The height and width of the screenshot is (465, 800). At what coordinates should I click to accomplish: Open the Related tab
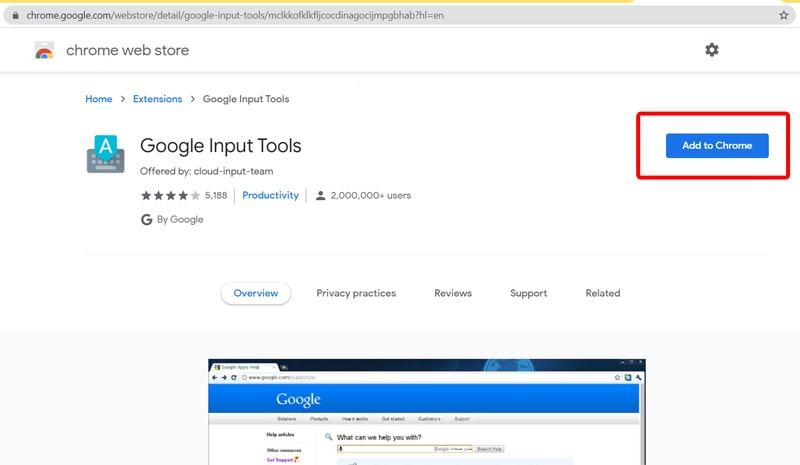603,293
